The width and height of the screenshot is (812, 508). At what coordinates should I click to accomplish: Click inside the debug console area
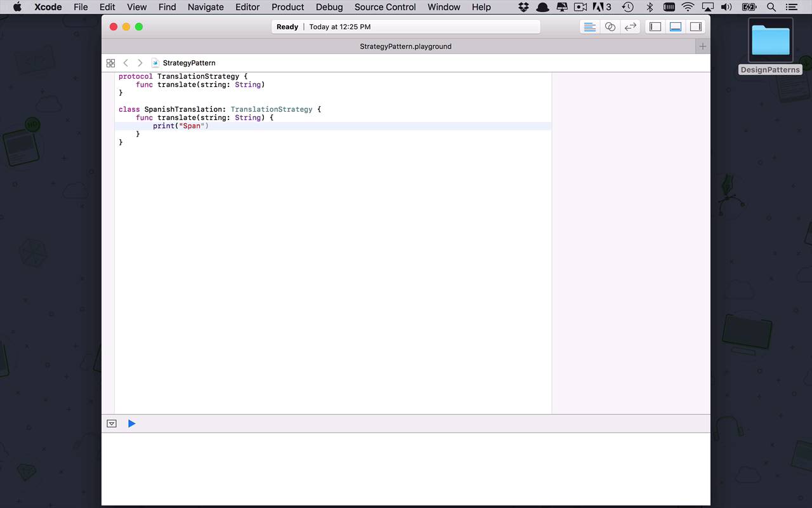point(406,469)
